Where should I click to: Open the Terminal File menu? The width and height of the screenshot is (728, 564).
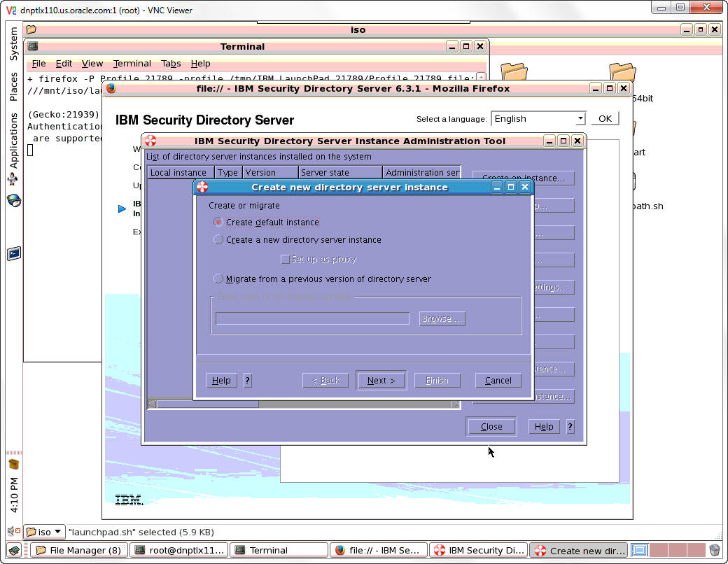(38, 64)
